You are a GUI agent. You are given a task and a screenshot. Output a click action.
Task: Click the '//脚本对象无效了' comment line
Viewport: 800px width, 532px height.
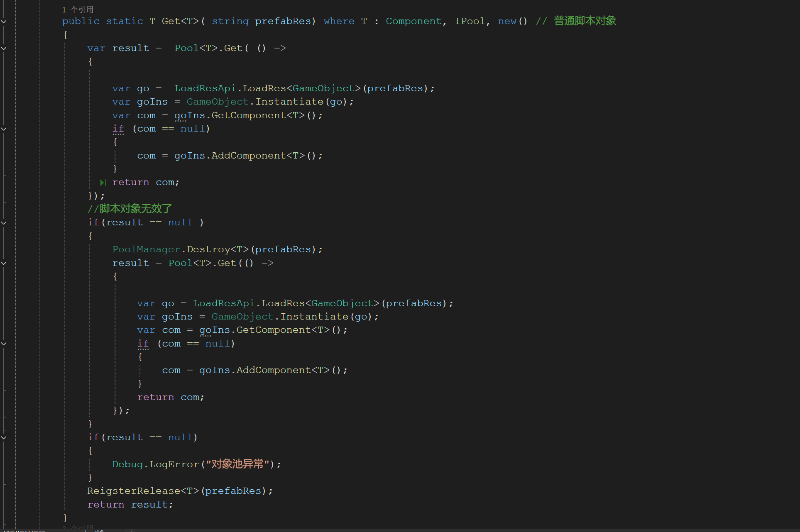(130, 209)
